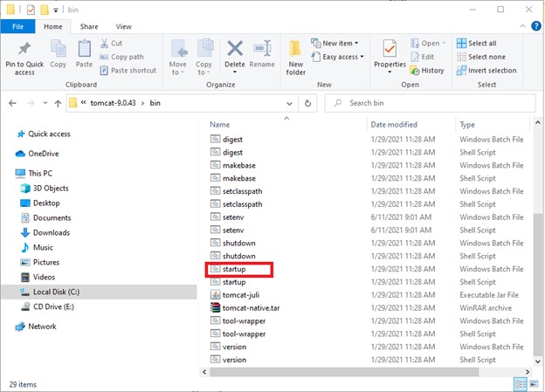This screenshot has width=545, height=392.
Task: Open the New item dropdown
Action: tap(341, 43)
